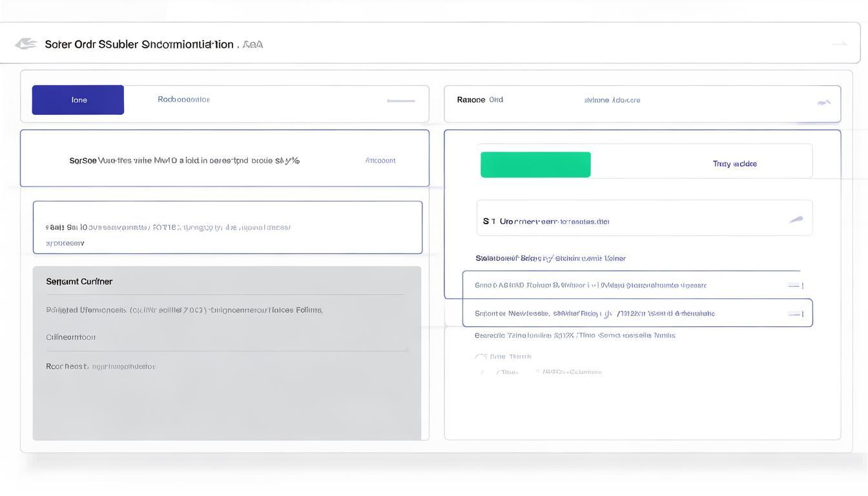Screen dimensions: 868x496
Task: Open the Amcoount link
Action: tap(380, 160)
